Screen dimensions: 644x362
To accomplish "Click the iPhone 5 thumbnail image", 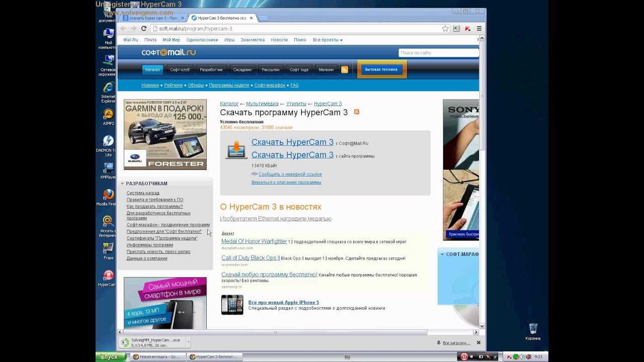I will (x=232, y=305).
